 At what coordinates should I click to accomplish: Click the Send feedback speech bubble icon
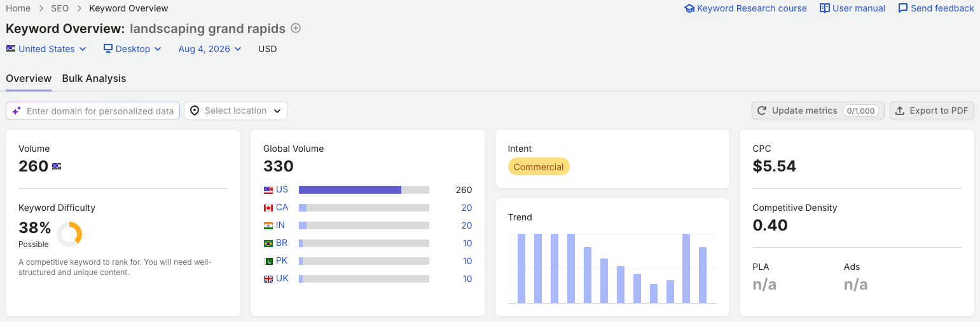(x=903, y=8)
